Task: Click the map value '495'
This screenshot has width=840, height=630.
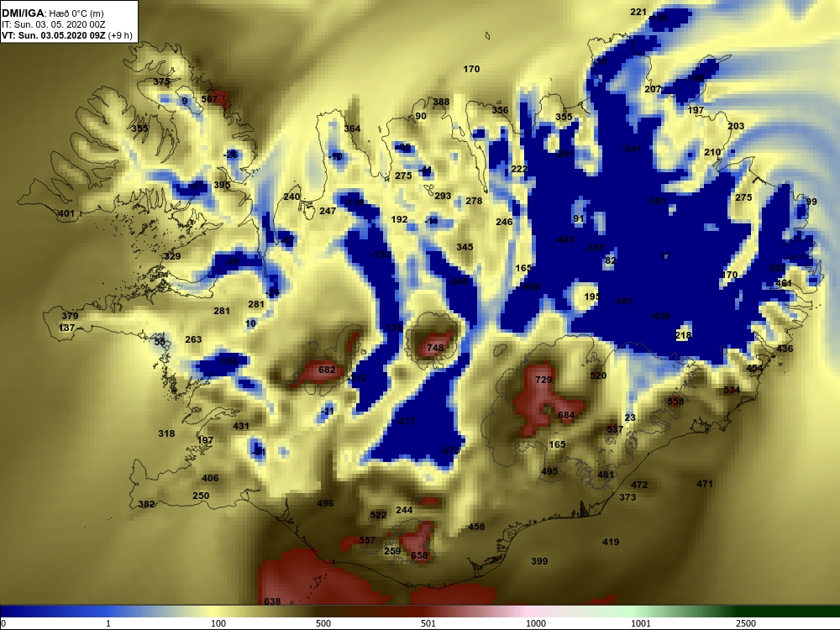Action: (549, 471)
